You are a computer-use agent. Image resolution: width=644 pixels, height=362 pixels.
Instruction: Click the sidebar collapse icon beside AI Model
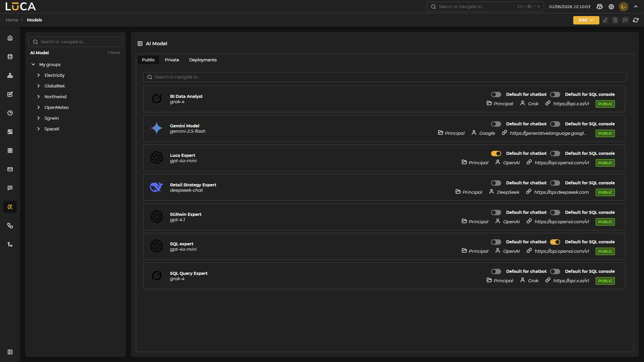(140, 44)
